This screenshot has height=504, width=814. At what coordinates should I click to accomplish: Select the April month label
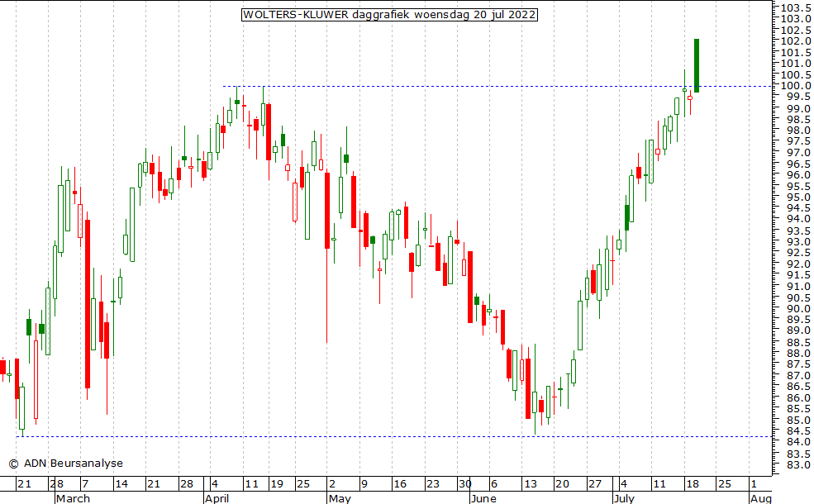click(217, 498)
